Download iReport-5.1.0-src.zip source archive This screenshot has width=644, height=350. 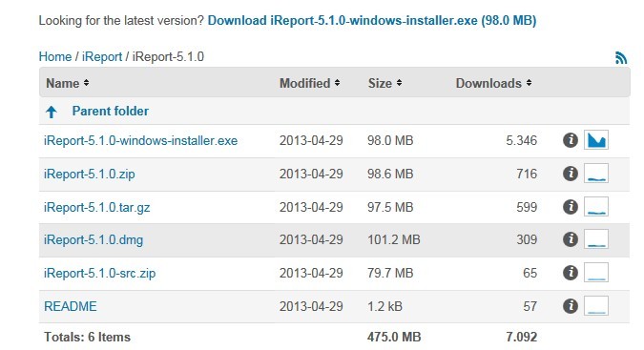click(x=100, y=273)
